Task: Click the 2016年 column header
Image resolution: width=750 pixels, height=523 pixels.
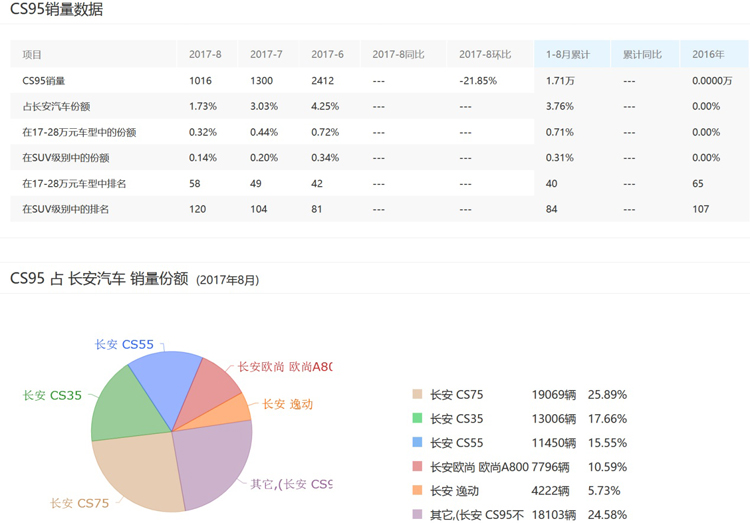Action: click(x=708, y=55)
